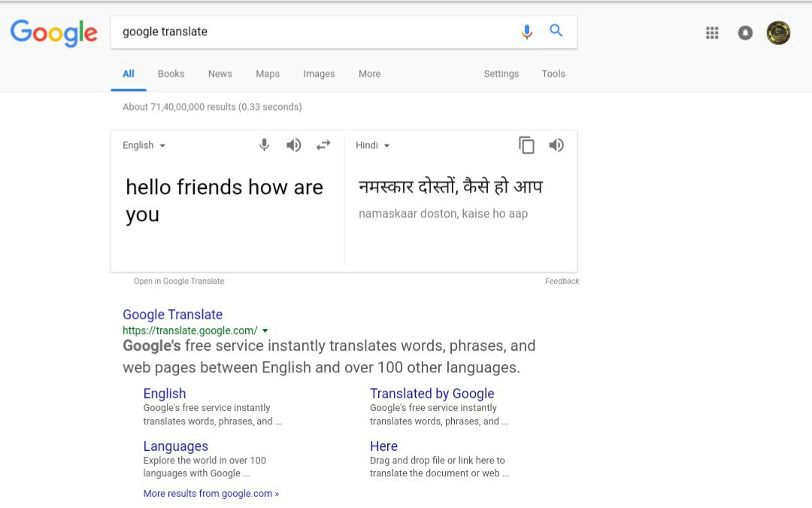Expand the translate.google.com URL arrow
The width and height of the screenshot is (812, 508).
pos(265,330)
